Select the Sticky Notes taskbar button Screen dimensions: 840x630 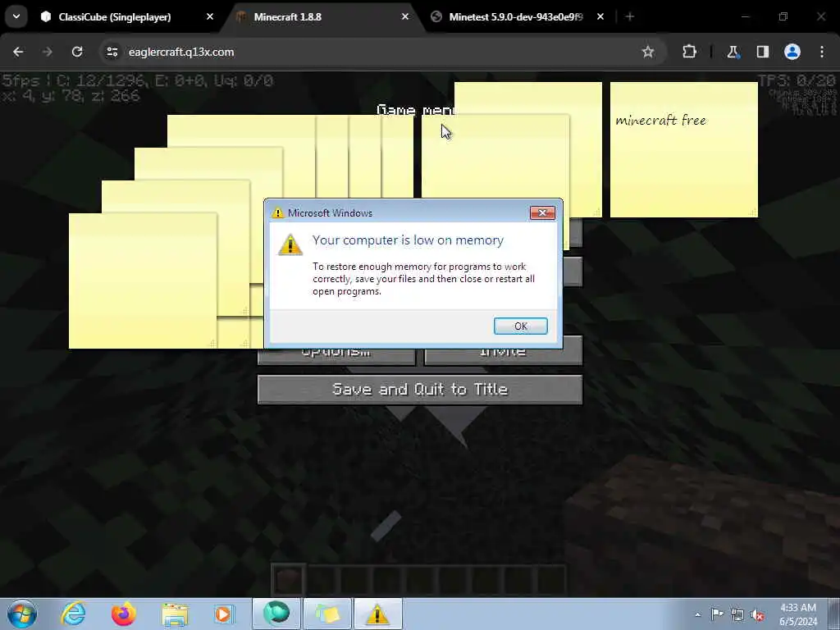coord(327,614)
